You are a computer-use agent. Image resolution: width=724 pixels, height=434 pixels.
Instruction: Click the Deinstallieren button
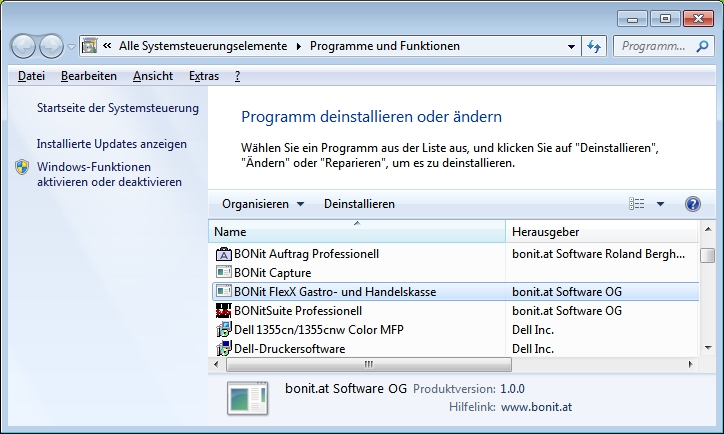click(x=359, y=204)
